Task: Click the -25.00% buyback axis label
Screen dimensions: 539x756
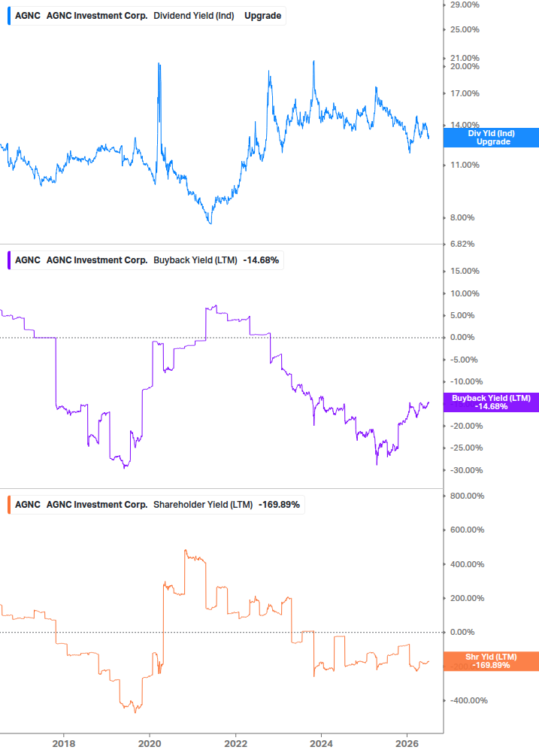Action: coord(466,448)
